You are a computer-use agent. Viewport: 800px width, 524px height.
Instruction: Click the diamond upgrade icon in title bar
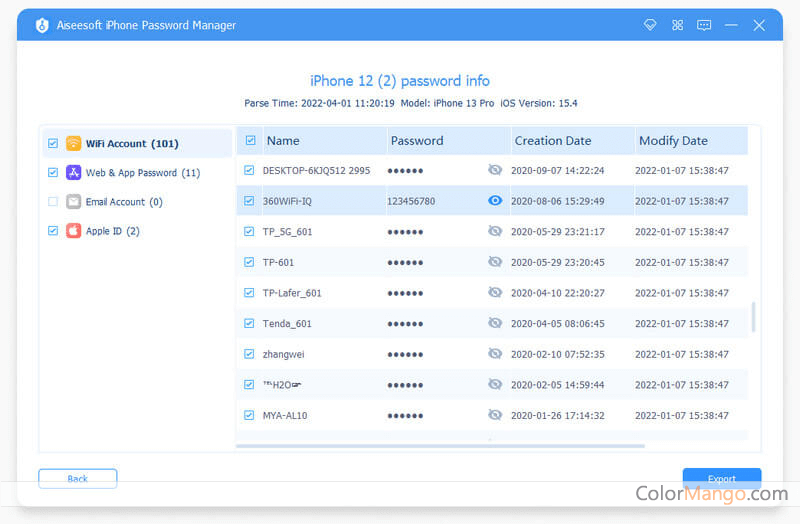650,25
